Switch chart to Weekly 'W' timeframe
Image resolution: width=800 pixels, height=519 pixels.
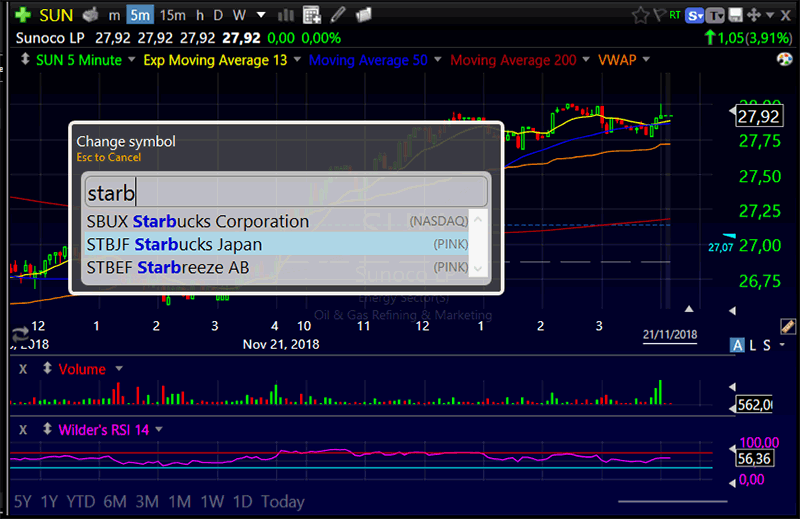(x=239, y=15)
